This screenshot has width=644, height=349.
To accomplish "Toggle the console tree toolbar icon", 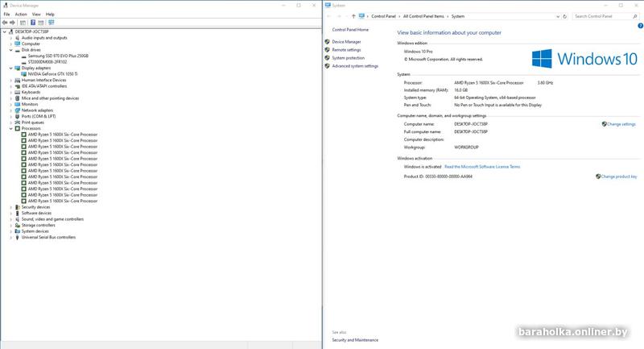I will coord(23,23).
